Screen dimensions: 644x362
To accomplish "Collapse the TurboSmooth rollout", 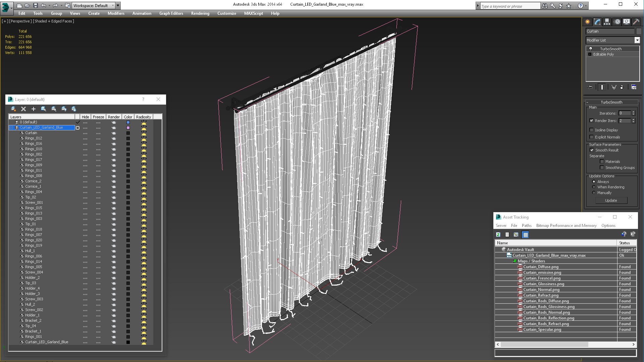I will [x=611, y=102].
